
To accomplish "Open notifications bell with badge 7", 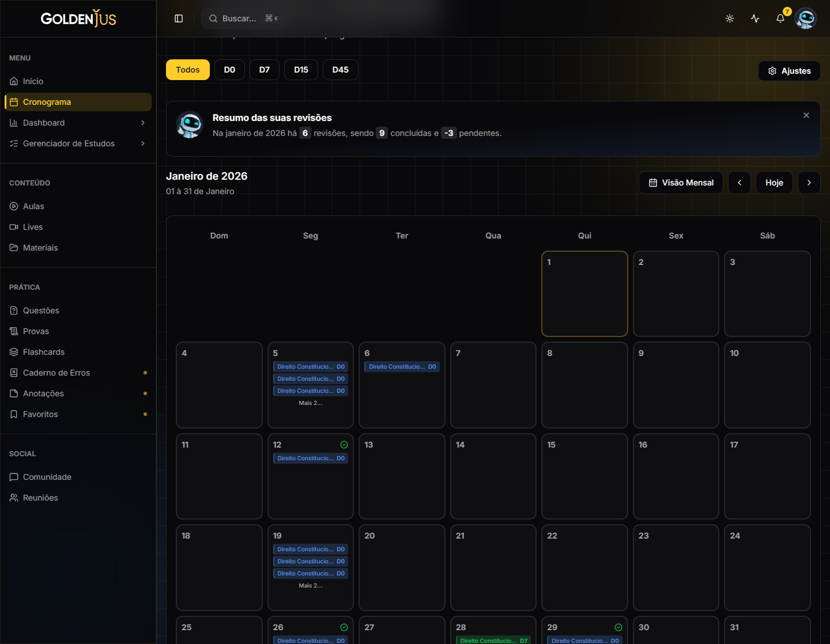I will point(780,18).
